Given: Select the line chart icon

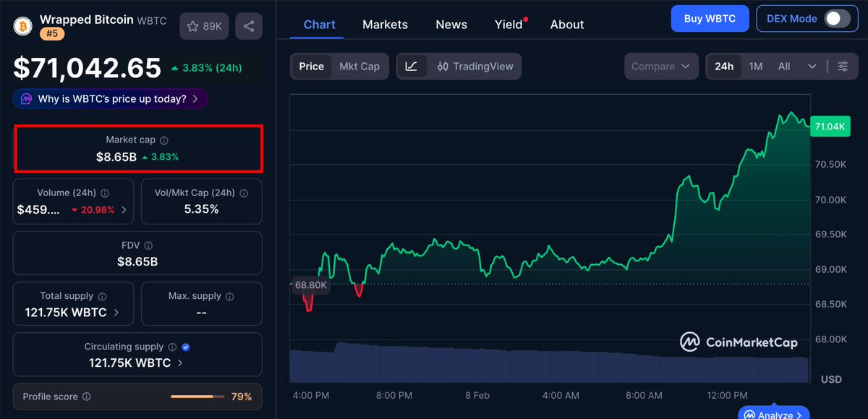Looking at the screenshot, I should click(412, 67).
